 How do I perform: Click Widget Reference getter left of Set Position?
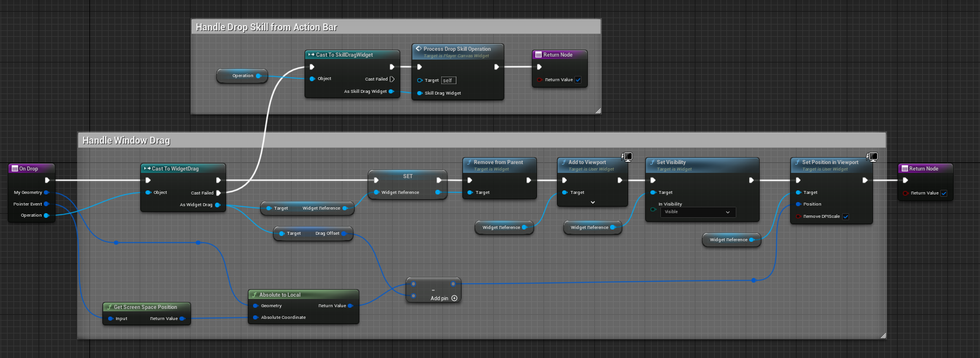[x=732, y=239]
